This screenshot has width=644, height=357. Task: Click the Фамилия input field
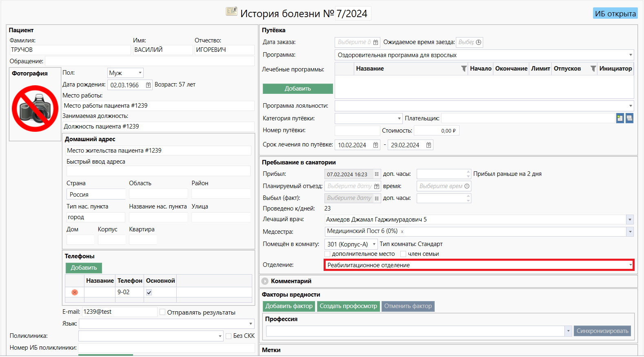(70, 50)
